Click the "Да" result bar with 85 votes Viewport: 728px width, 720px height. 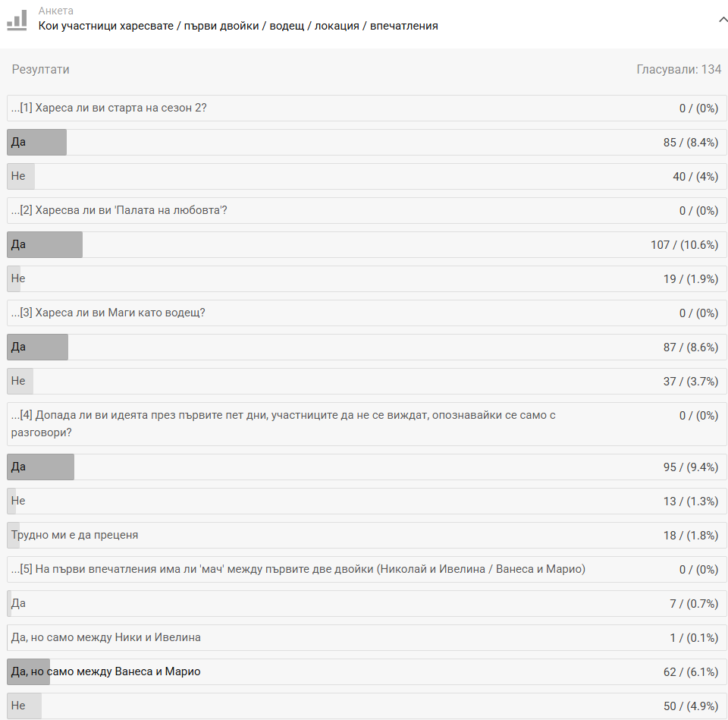tap(36, 143)
